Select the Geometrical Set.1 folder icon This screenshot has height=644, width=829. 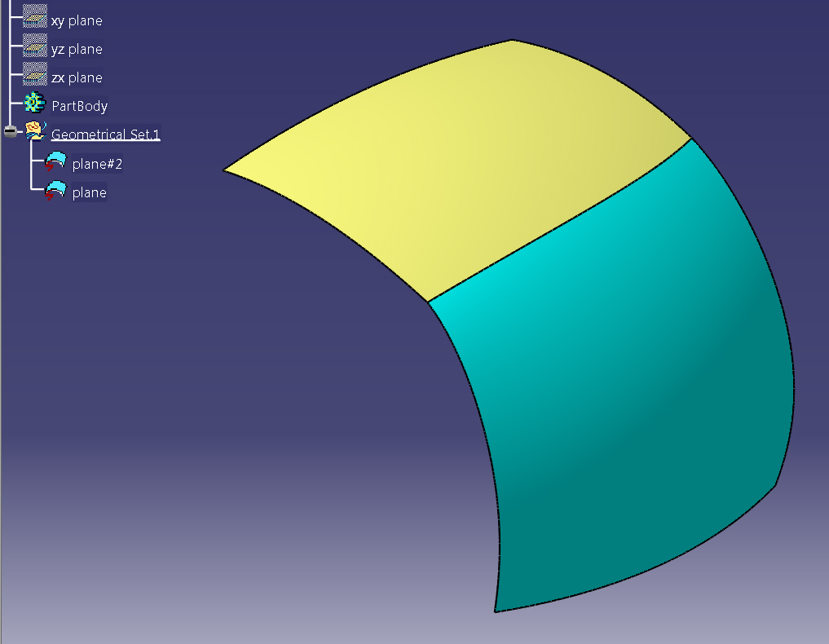(35, 131)
